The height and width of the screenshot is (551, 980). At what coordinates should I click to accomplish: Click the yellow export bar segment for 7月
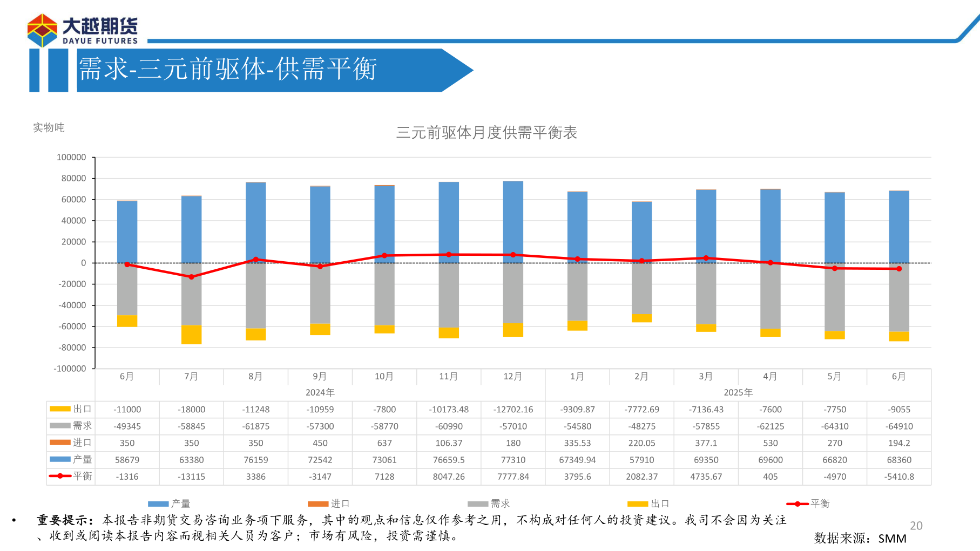[191, 335]
